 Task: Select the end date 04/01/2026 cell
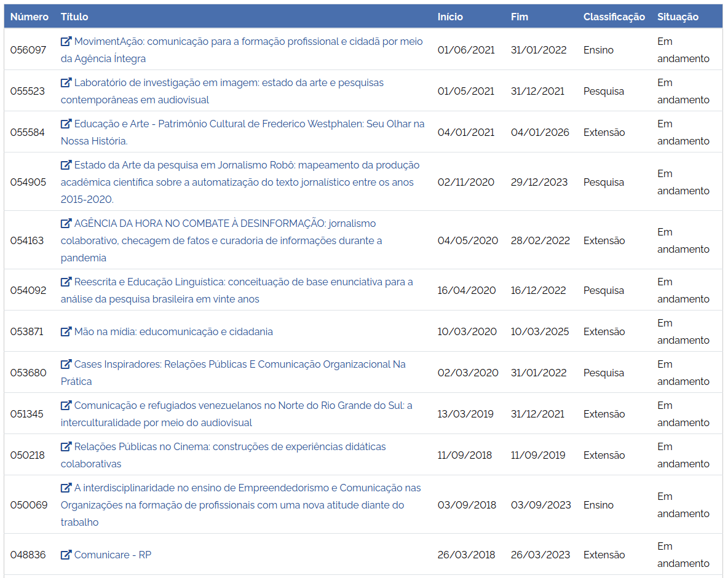(540, 133)
